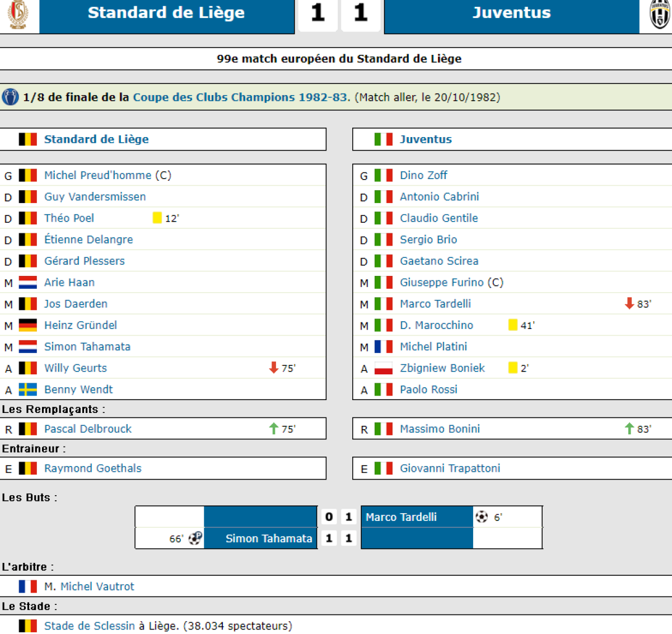
Task: Click the football goal icon beside 6'
Action: 482,517
